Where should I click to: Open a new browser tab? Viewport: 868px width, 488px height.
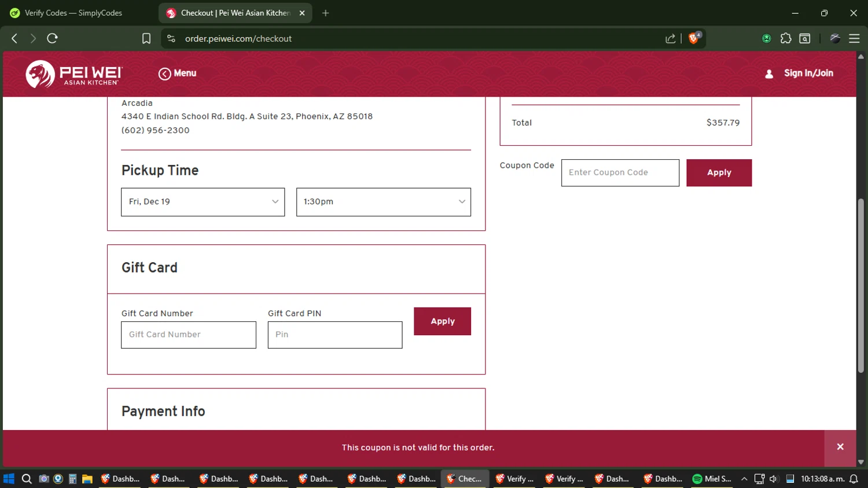tap(326, 13)
